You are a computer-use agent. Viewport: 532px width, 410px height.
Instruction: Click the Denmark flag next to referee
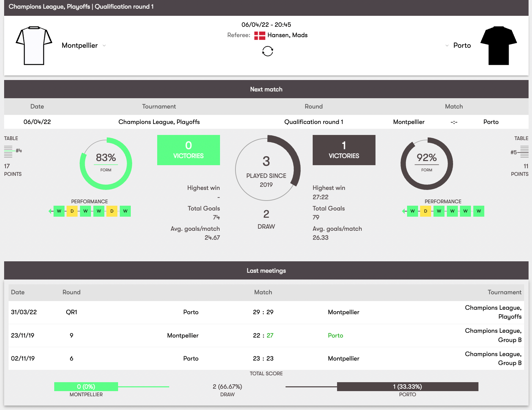(x=260, y=35)
